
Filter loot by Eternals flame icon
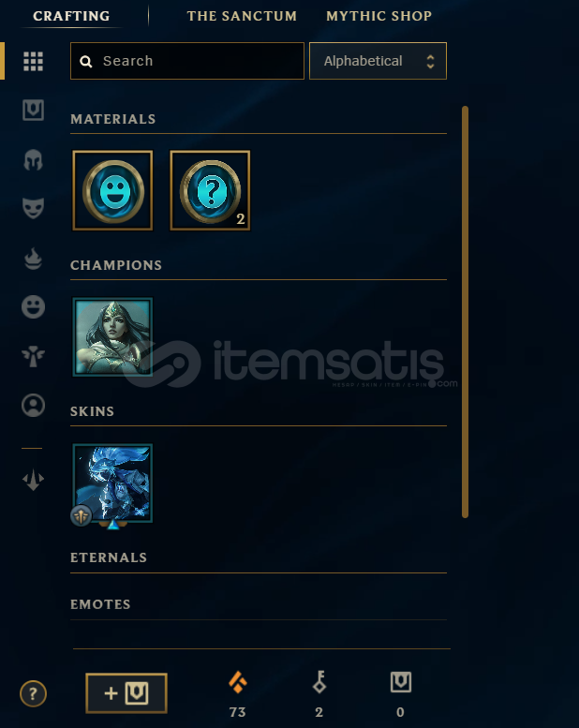coord(33,259)
